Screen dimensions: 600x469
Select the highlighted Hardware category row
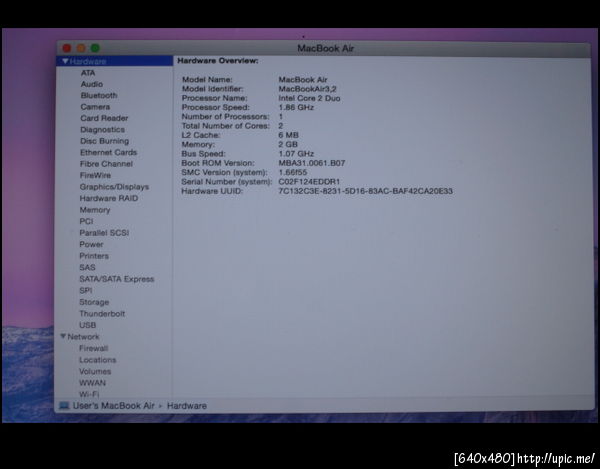(115, 61)
